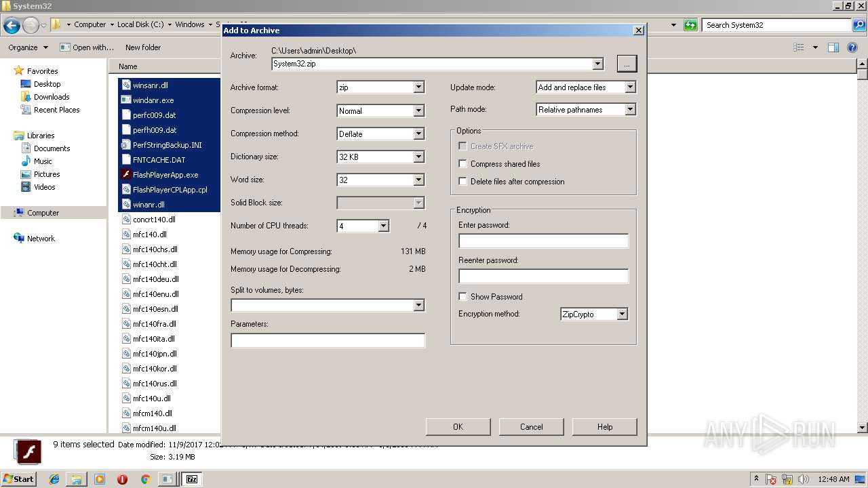
Task: Open Help for Add to Archive
Action: tap(604, 426)
